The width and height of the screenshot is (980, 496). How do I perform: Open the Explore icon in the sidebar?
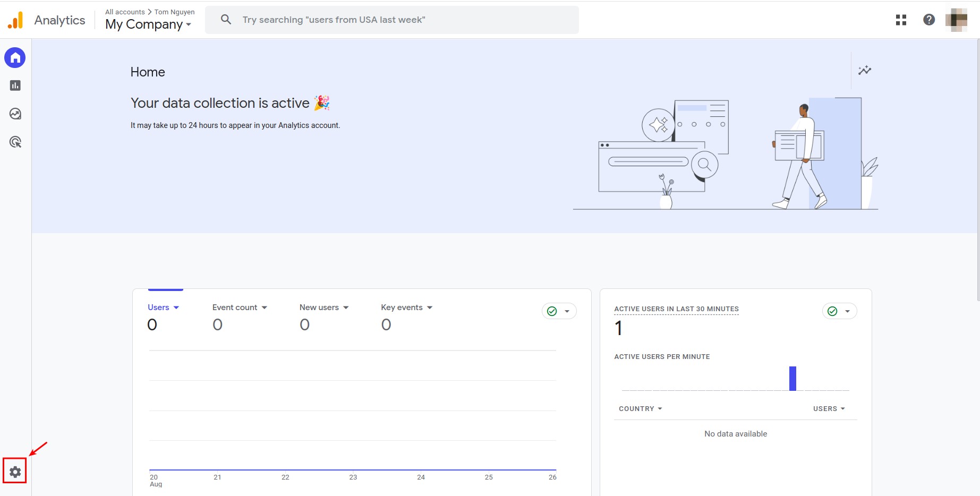[15, 114]
